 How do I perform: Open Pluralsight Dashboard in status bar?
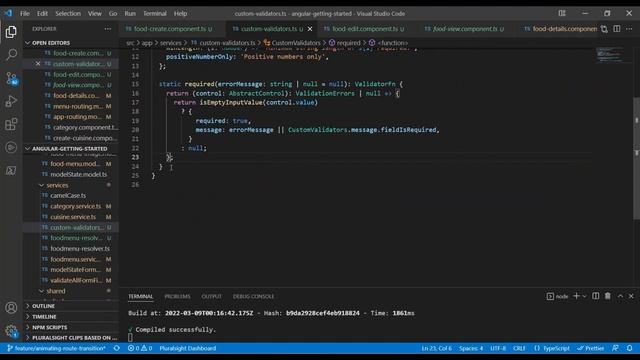click(x=188, y=348)
